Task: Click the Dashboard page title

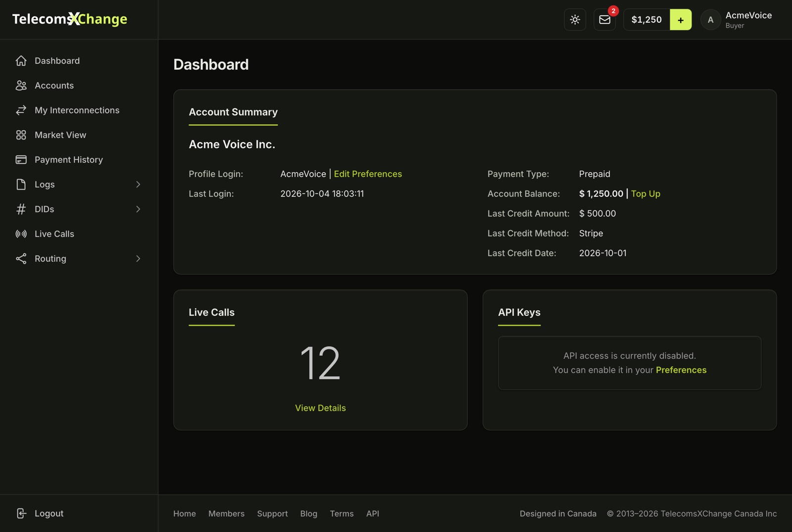Action: [211, 64]
